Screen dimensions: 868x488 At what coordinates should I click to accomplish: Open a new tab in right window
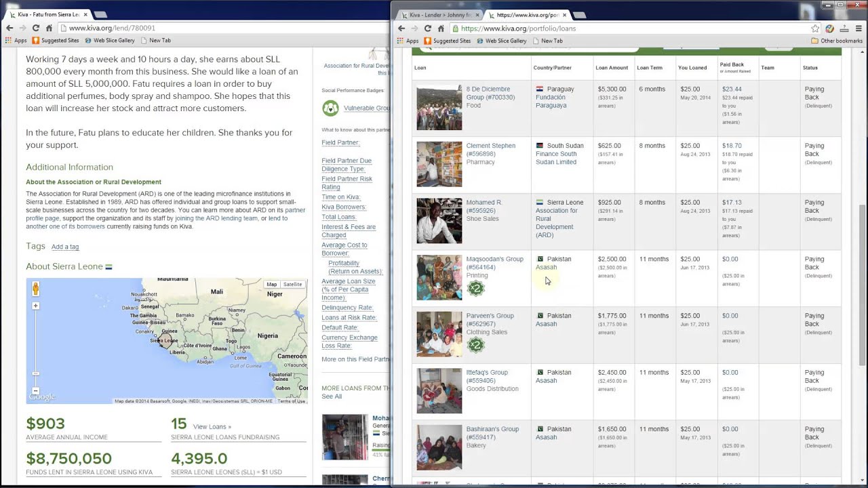580,14
